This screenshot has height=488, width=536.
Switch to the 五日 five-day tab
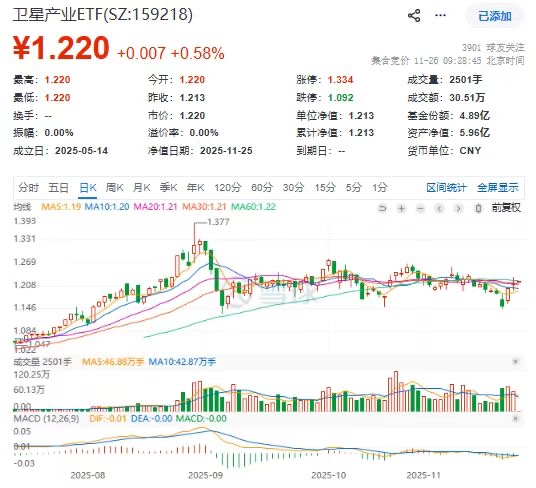click(x=58, y=188)
